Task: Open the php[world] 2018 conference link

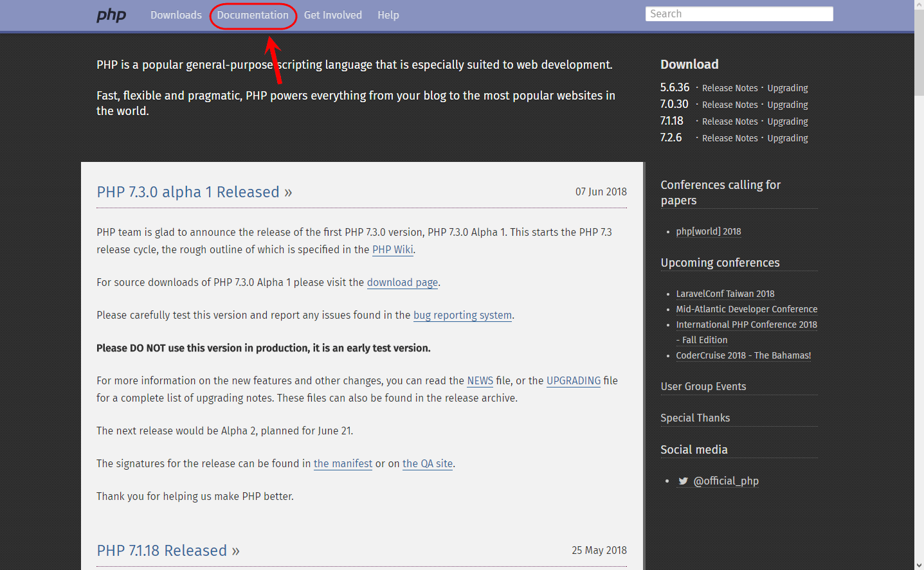Action: 709,231
